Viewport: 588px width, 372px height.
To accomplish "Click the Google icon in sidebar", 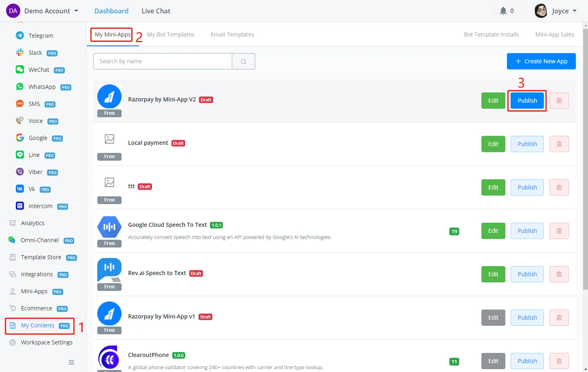I will click(x=20, y=137).
